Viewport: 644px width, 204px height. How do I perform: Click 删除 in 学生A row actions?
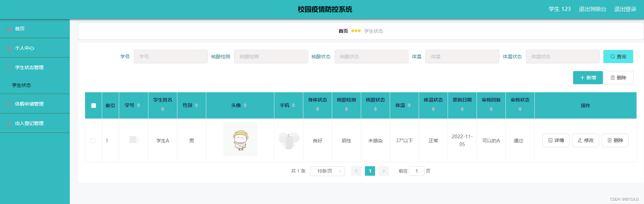coord(615,140)
